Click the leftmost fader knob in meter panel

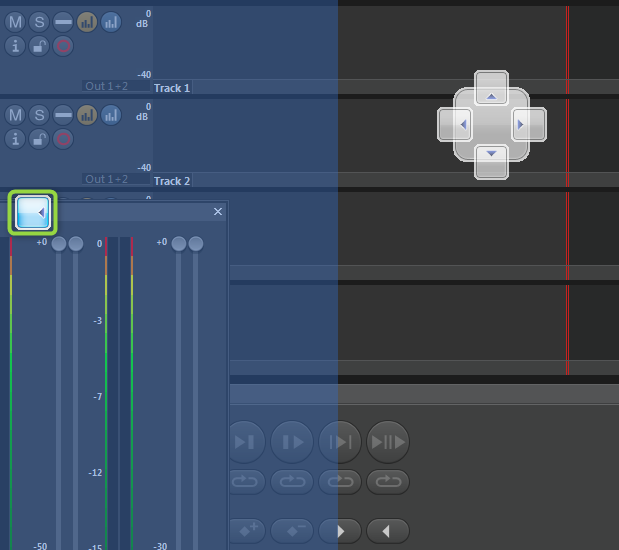pyautogui.click(x=59, y=244)
